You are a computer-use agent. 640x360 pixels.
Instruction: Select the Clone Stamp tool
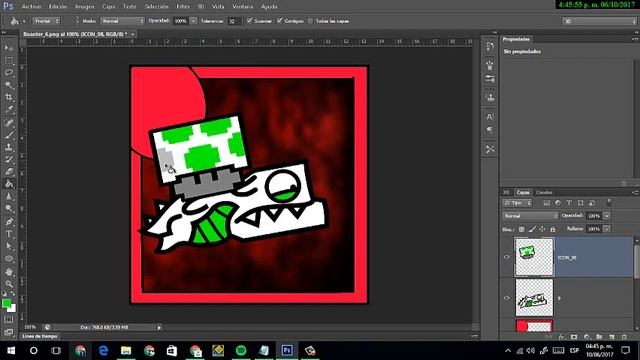tap(9, 147)
